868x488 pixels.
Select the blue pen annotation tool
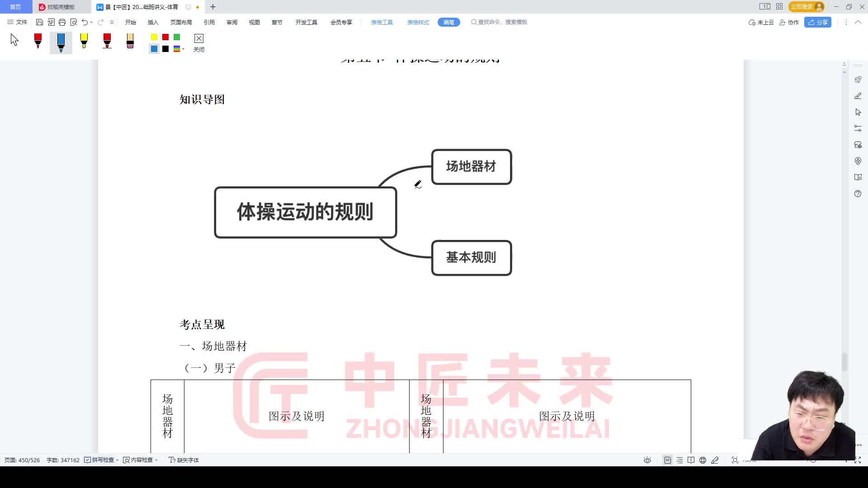click(61, 42)
